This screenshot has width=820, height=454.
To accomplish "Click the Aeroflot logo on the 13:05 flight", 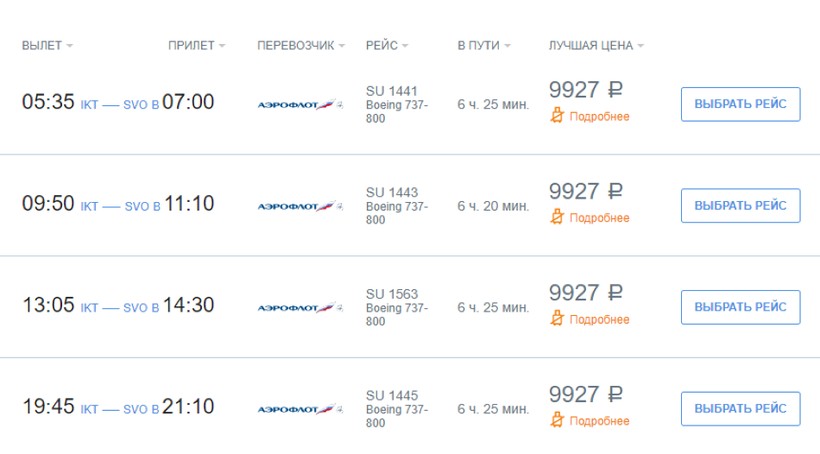I will (299, 307).
